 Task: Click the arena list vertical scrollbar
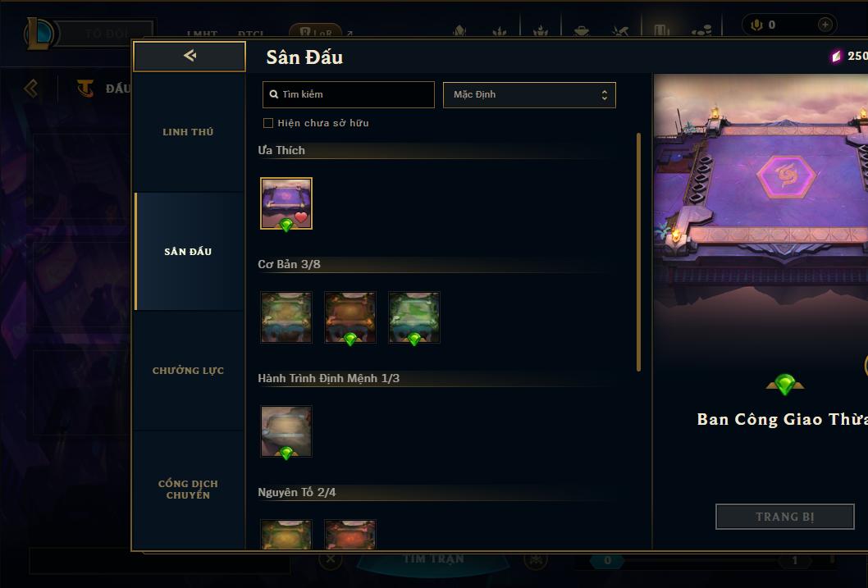pos(638,253)
